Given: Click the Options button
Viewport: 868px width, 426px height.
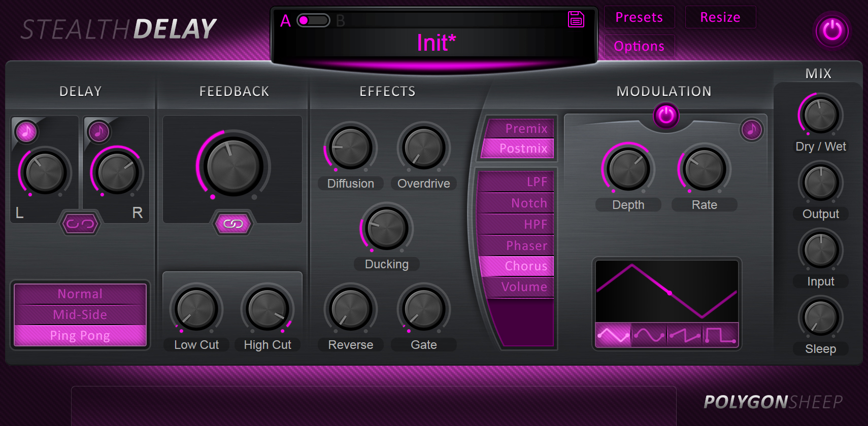Looking at the screenshot, I should (639, 46).
